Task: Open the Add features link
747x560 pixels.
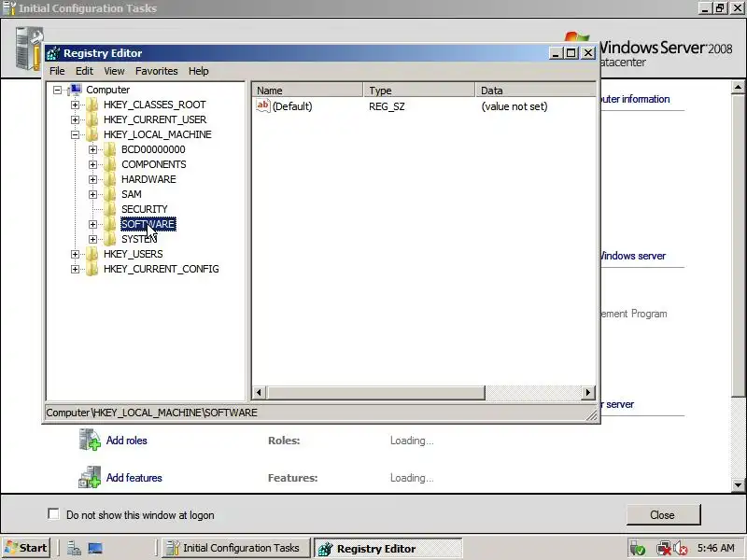Action: 134,478
